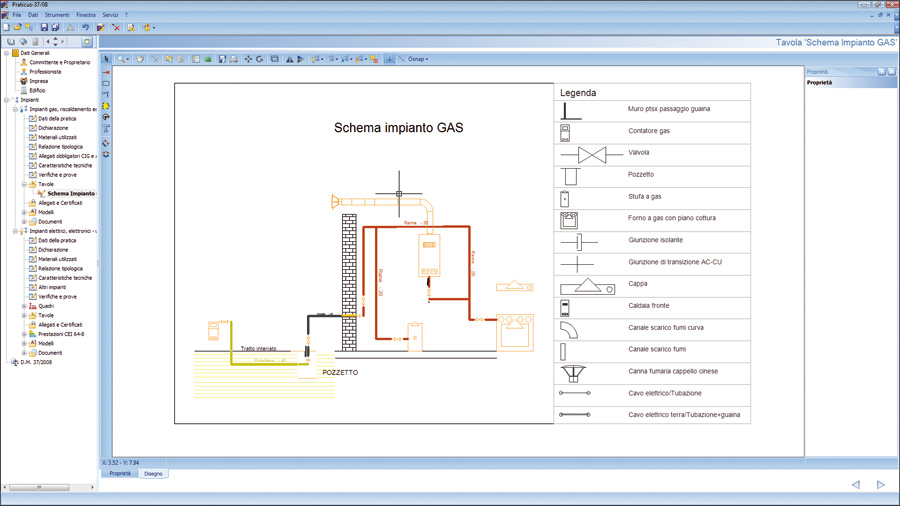This screenshot has width=900, height=506.
Task: Select the Schema Impianto tree item
Action: 71,193
